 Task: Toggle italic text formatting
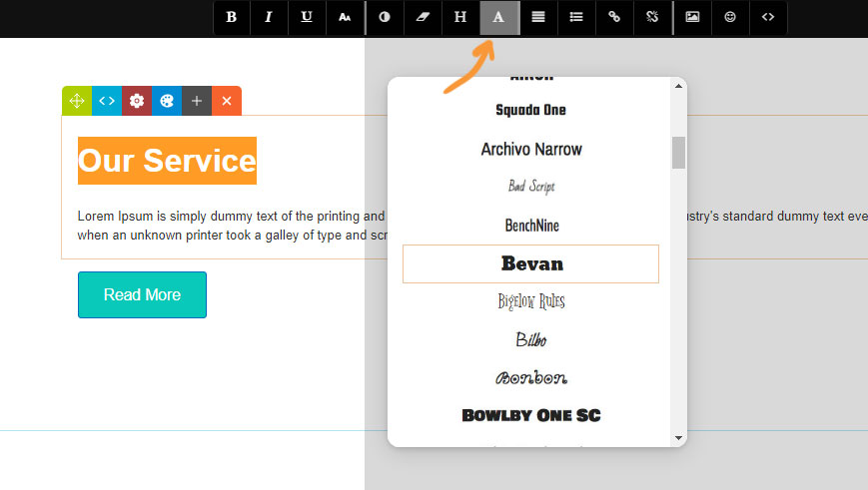(269, 17)
